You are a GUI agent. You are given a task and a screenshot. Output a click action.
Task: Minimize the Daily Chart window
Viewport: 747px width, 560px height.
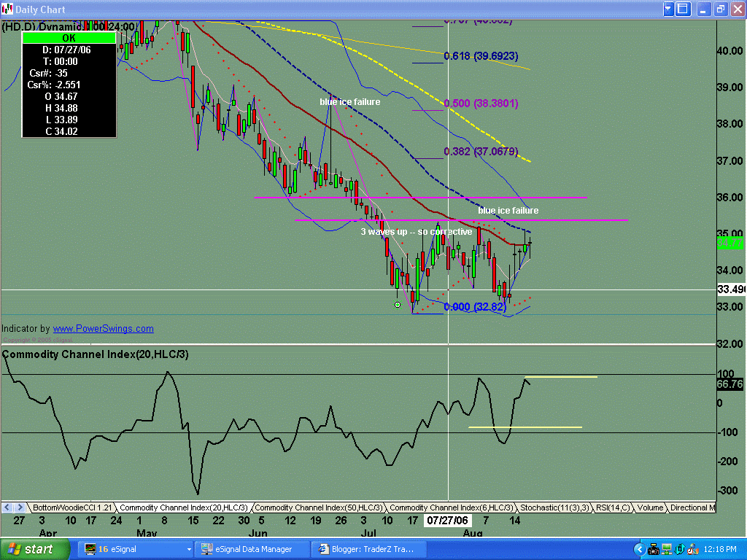[704, 9]
